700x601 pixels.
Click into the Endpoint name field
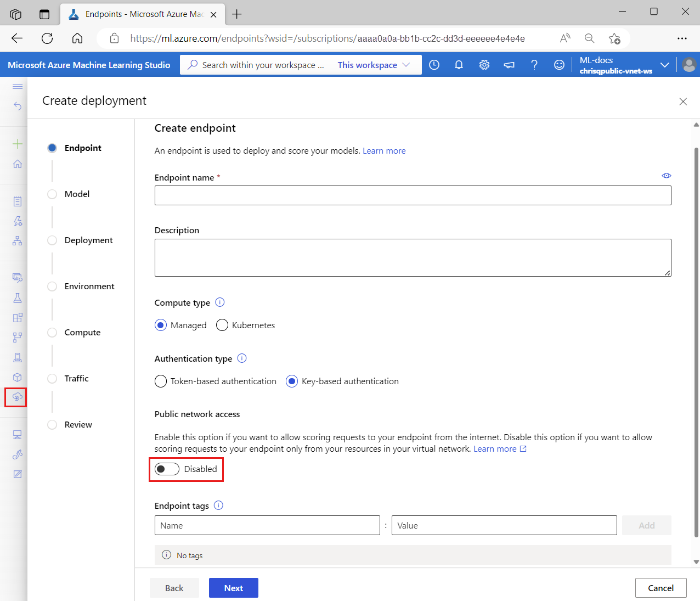click(x=413, y=195)
